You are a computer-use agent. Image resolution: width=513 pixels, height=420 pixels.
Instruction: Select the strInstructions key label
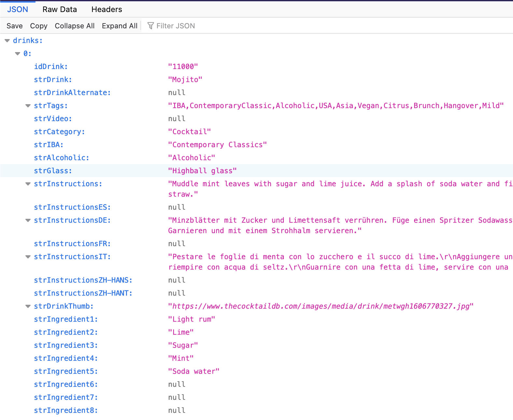click(x=68, y=184)
